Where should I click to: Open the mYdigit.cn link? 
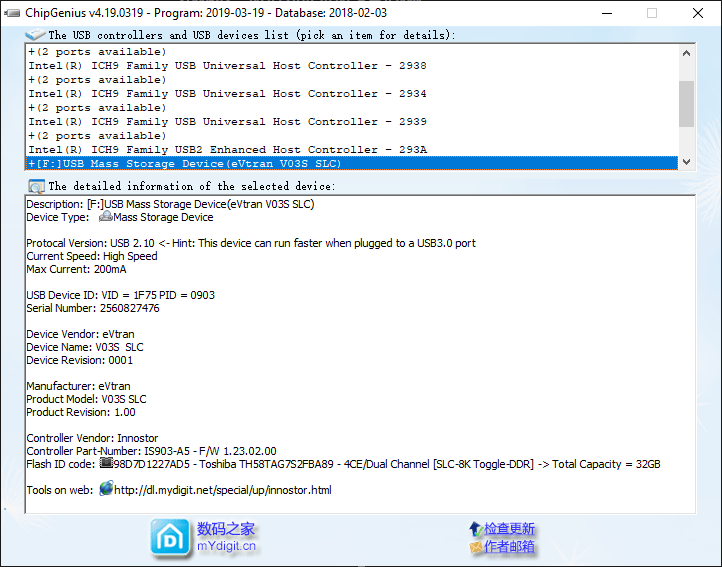(226, 546)
